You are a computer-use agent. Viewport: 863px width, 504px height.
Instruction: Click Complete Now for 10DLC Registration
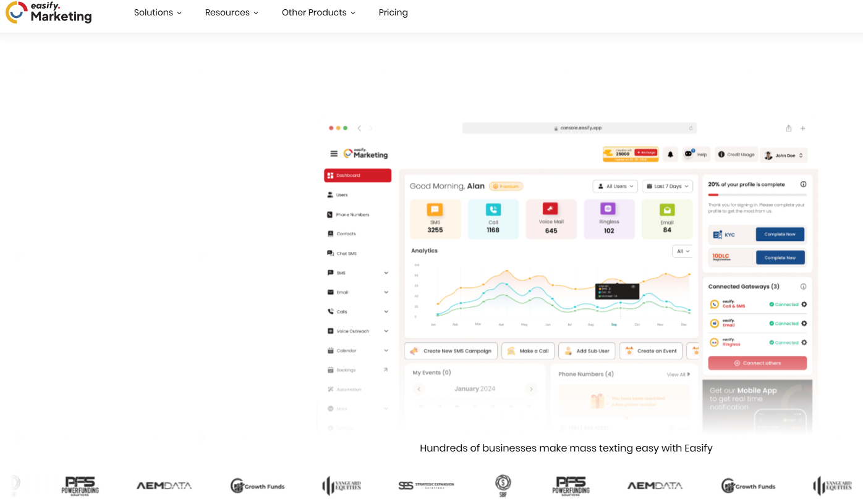pyautogui.click(x=780, y=258)
